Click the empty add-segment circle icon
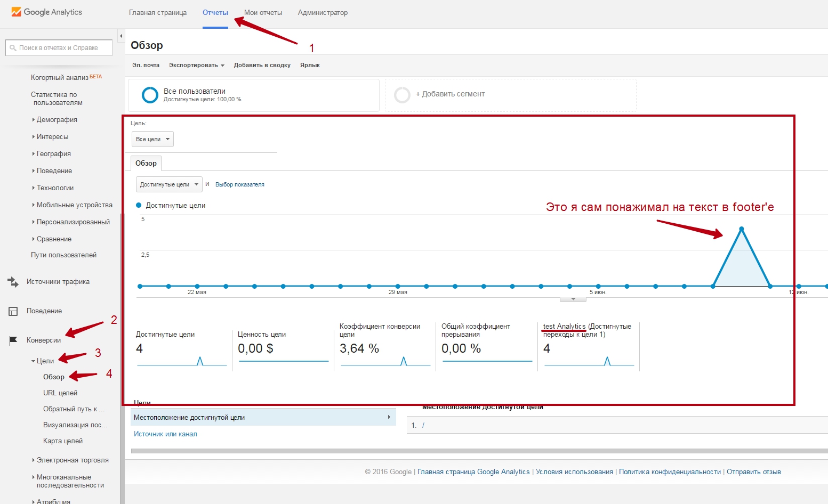Screen dimensions: 828x504 [402, 95]
